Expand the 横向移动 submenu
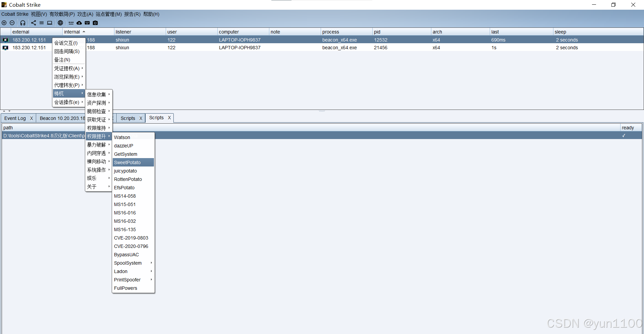The height and width of the screenshot is (334, 644). [x=99, y=161]
